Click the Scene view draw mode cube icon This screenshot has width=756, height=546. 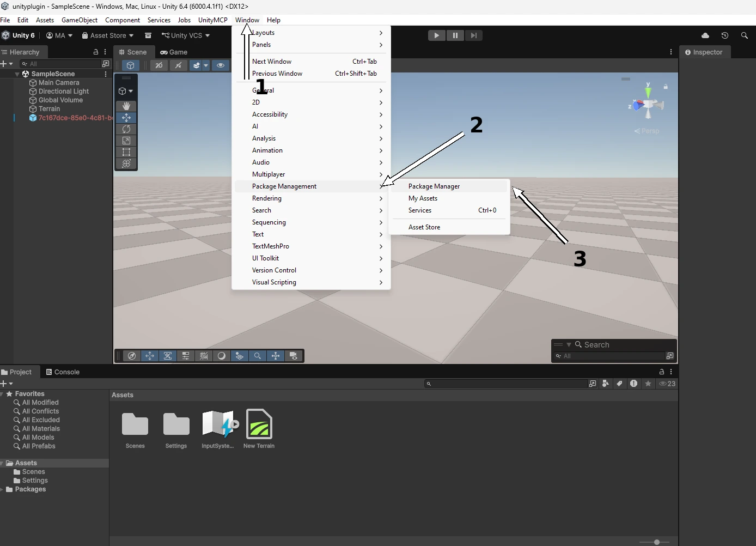pos(130,65)
